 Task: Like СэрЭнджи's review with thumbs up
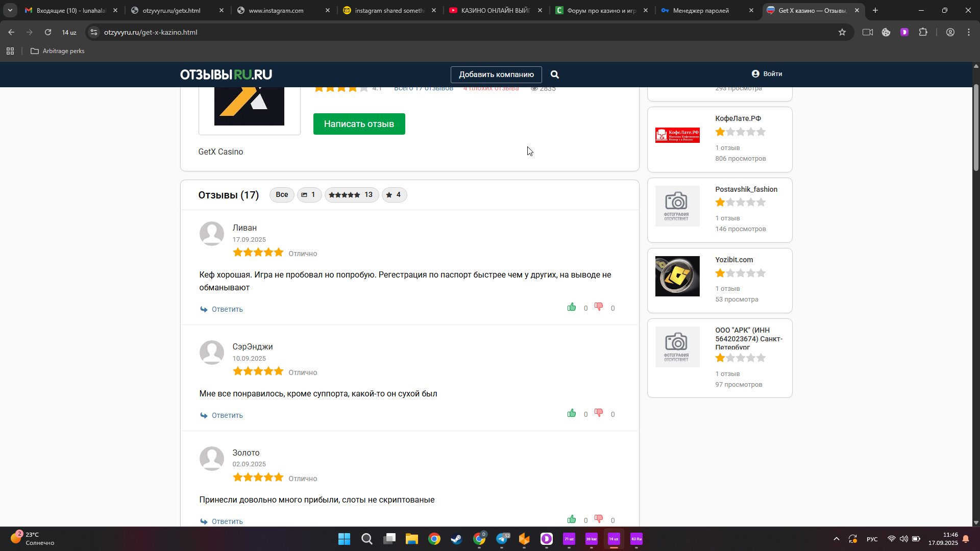(x=572, y=413)
